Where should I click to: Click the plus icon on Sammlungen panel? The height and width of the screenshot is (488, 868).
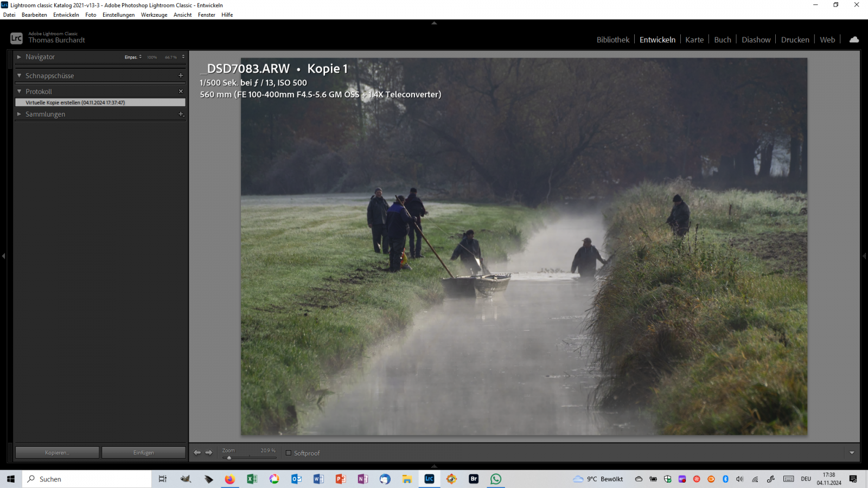point(181,114)
